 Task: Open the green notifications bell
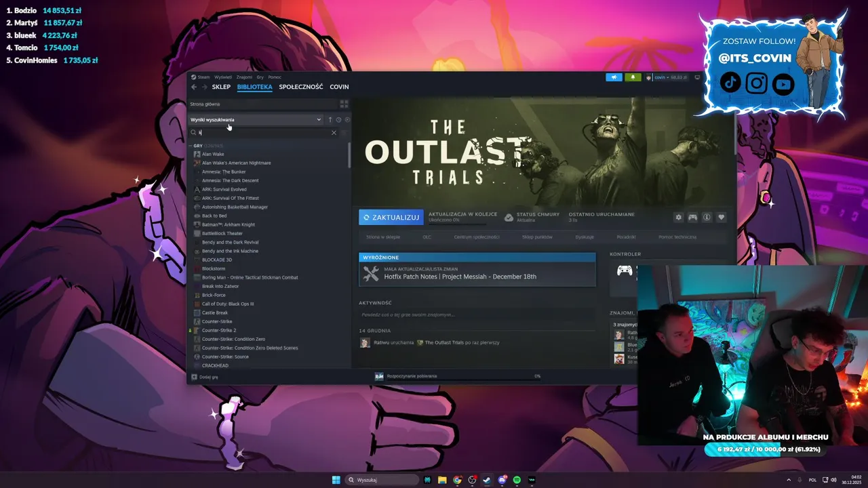click(x=633, y=77)
